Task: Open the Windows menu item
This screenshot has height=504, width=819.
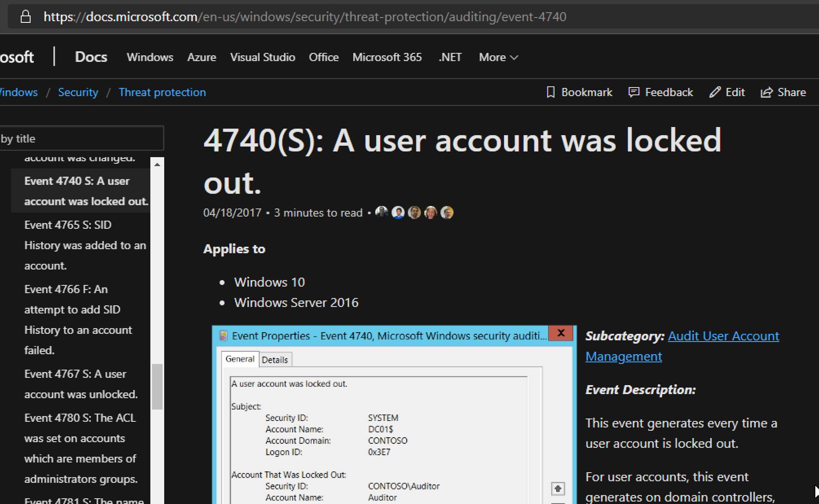Action: (x=150, y=57)
